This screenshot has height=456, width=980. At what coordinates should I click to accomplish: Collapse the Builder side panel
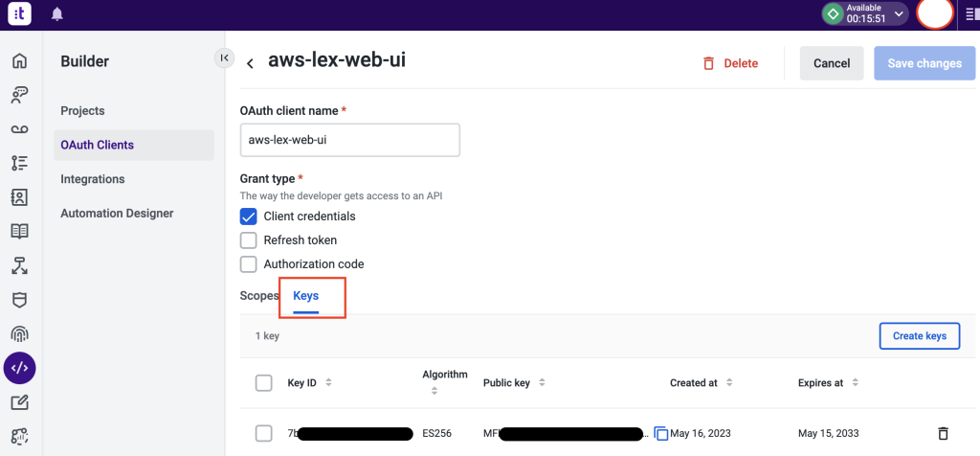[x=224, y=57]
